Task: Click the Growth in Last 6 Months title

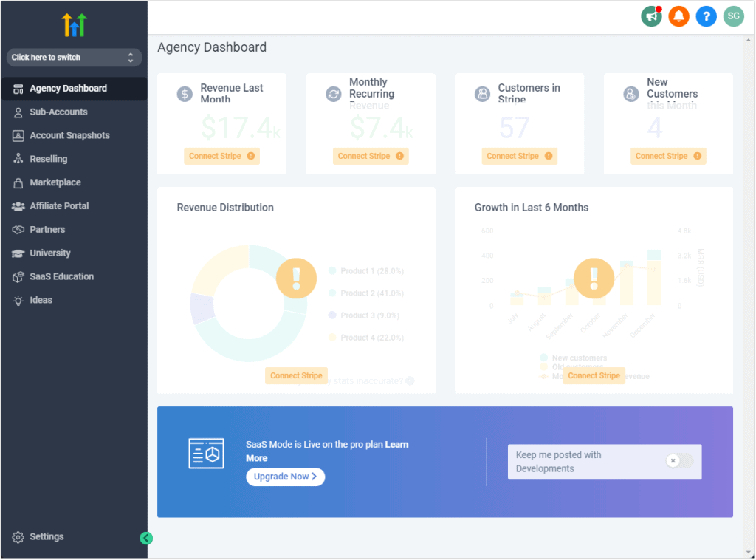Action: click(532, 208)
